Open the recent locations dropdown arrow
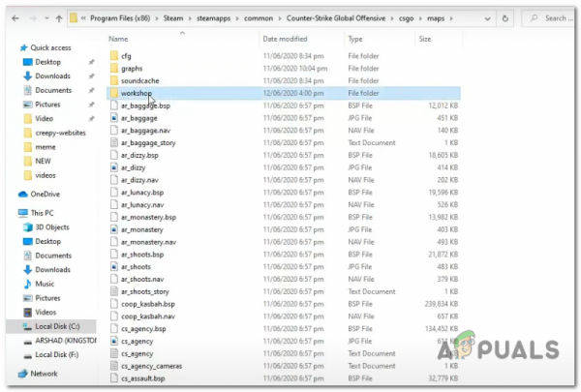The height and width of the screenshot is (392, 581). 46,18
